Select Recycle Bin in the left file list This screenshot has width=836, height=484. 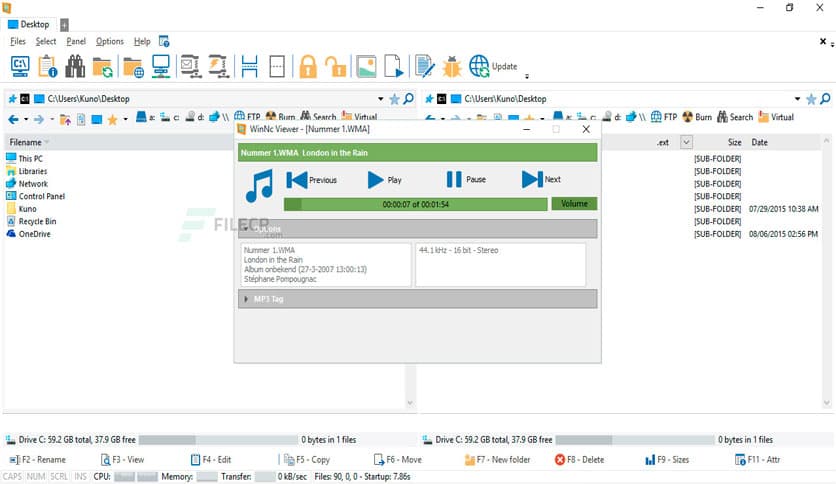[x=31, y=221]
